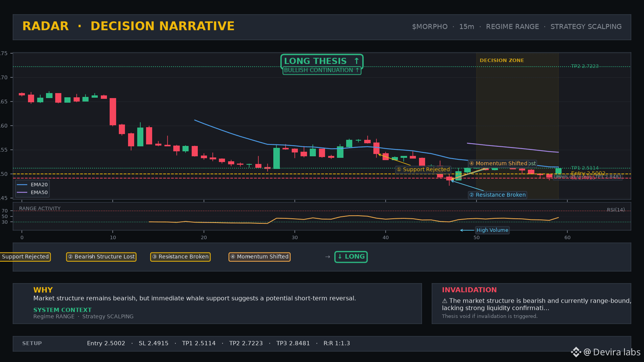Click 'Regime RANGE · Strategy SCALPING' under System Context
The image size is (644, 362).
click(84, 316)
